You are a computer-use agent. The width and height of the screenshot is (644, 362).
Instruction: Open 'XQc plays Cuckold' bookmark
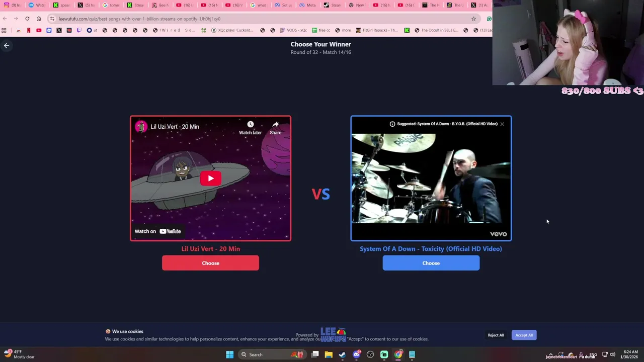pyautogui.click(x=232, y=30)
